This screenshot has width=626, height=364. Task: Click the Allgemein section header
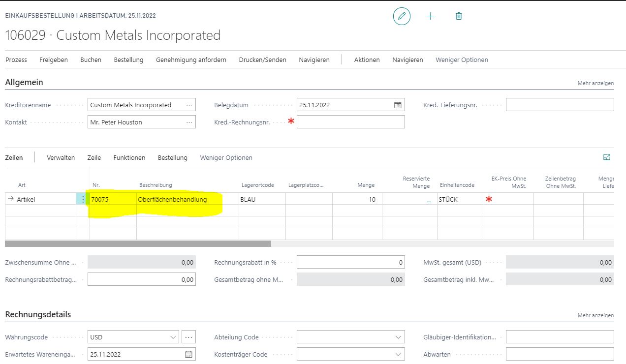[x=24, y=82]
